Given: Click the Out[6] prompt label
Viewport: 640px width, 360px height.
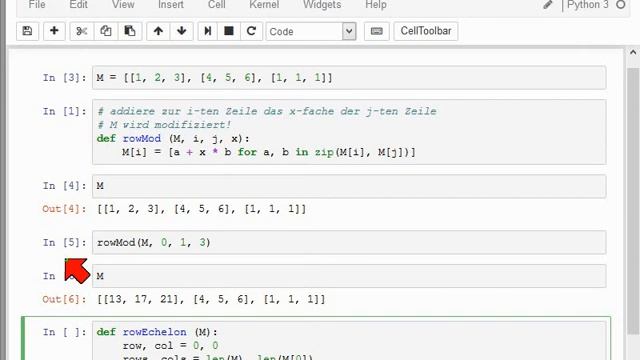Looking at the screenshot, I should point(64,299).
